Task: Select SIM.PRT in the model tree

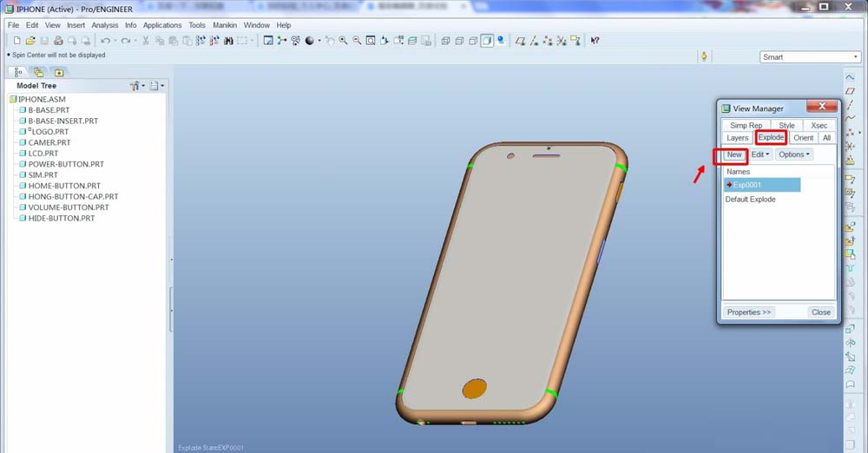Action: click(38, 175)
